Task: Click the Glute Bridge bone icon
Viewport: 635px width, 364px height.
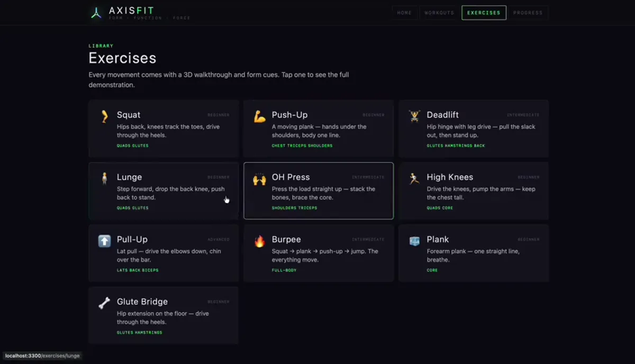Action: 104,303
